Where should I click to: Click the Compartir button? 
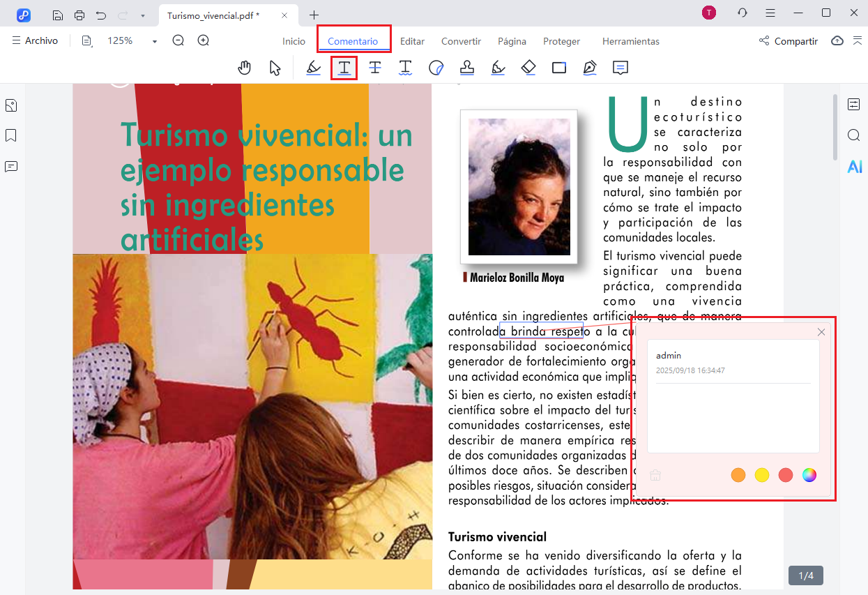788,41
